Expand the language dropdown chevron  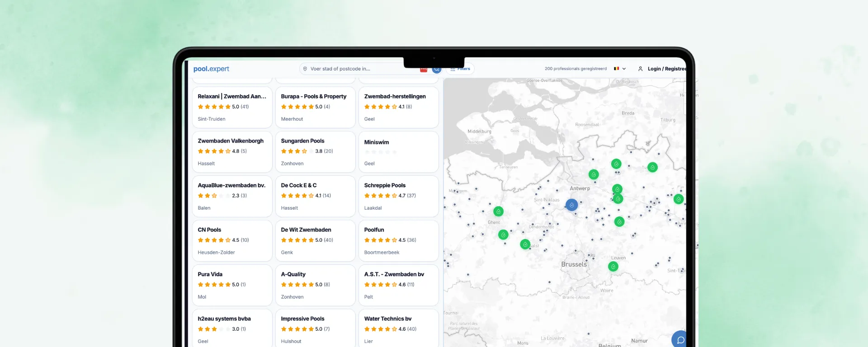624,69
